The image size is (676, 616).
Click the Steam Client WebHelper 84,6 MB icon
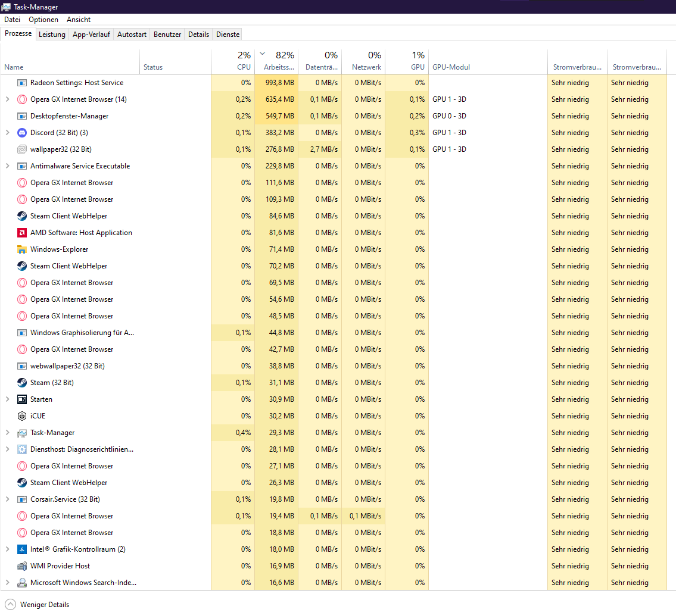click(22, 216)
